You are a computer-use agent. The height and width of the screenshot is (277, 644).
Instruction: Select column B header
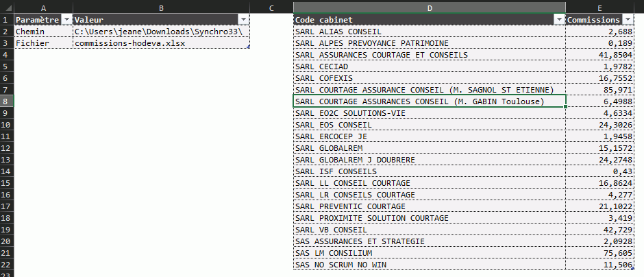(161, 8)
